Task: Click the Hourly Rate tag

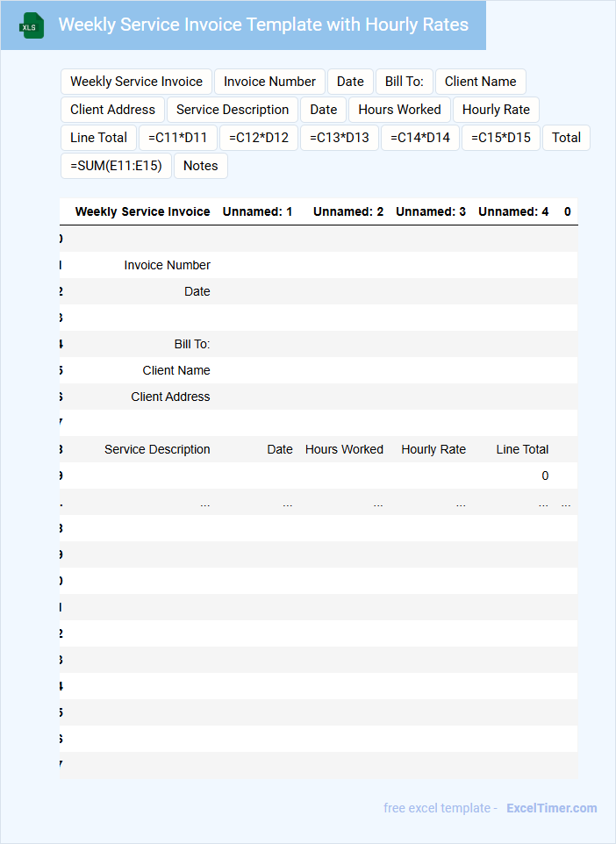Action: click(496, 110)
